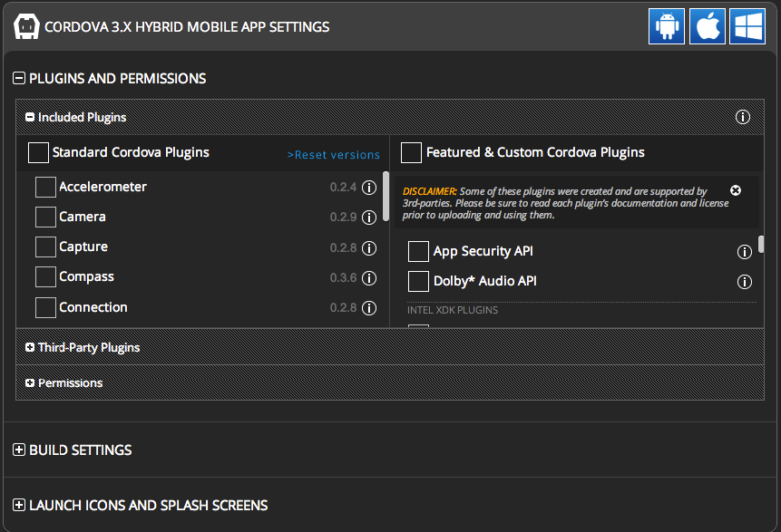Show info for Dolby Audio API
Viewport: 781px width, 532px height.
tap(744, 282)
